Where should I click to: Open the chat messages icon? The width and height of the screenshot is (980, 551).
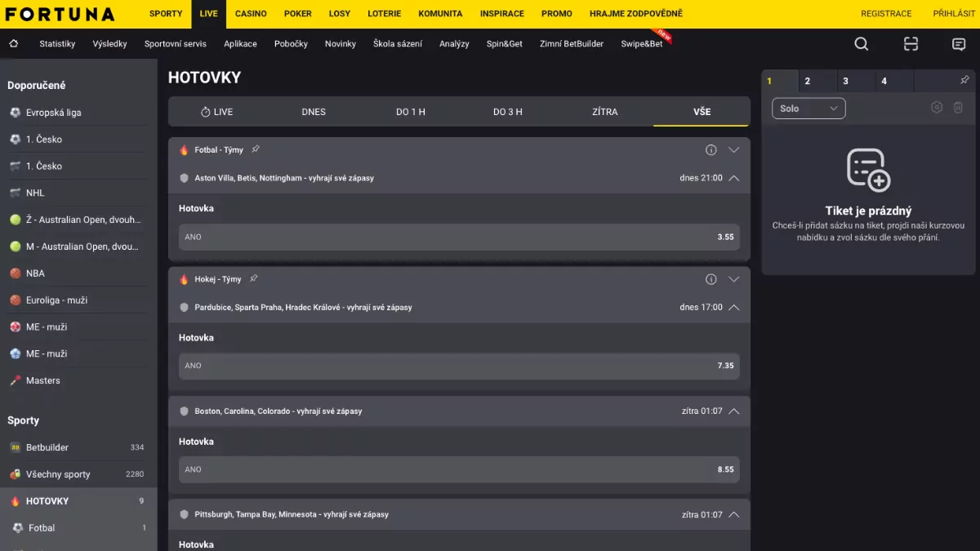coord(959,44)
